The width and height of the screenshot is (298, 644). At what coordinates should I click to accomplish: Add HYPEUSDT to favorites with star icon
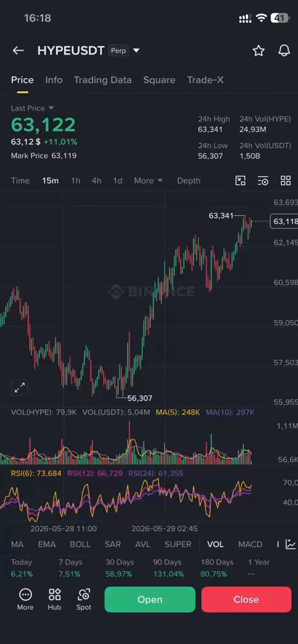pos(259,50)
